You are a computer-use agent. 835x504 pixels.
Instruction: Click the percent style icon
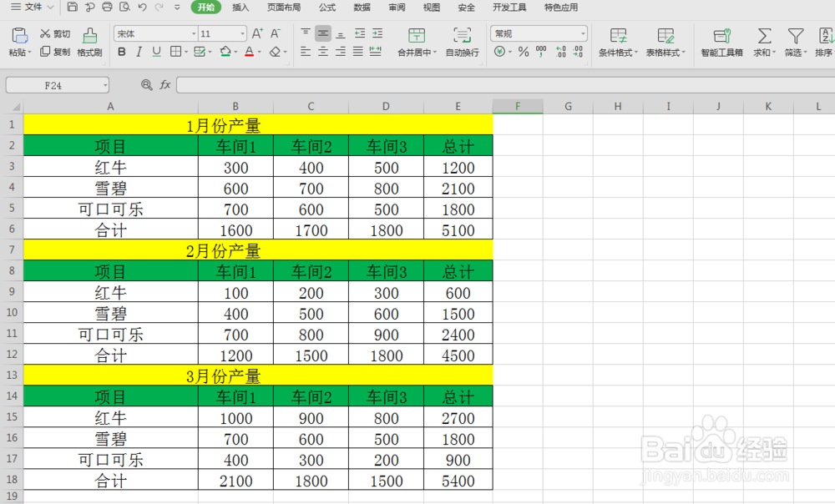point(524,52)
